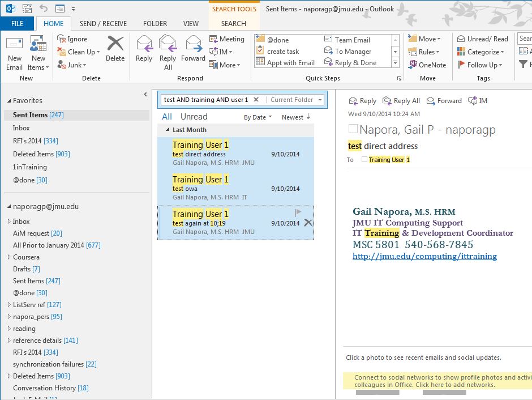The image size is (532, 400).
Task: Toggle presence box beside Training User 1 recipient
Action: (364, 159)
